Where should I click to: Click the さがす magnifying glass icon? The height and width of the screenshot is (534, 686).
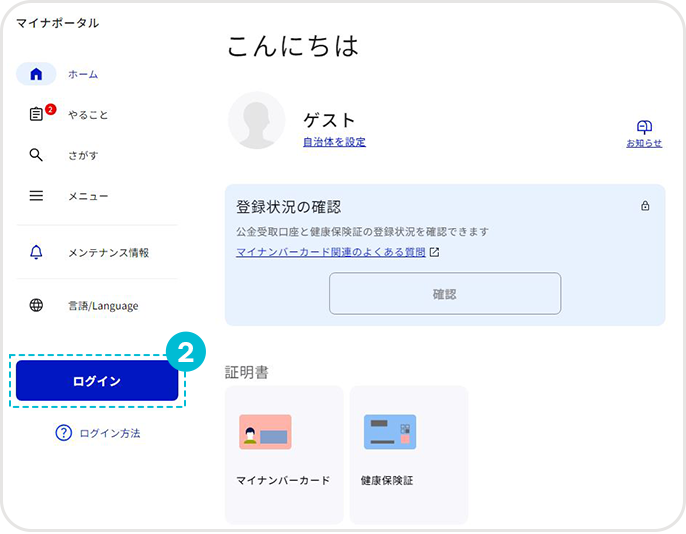coord(36,155)
